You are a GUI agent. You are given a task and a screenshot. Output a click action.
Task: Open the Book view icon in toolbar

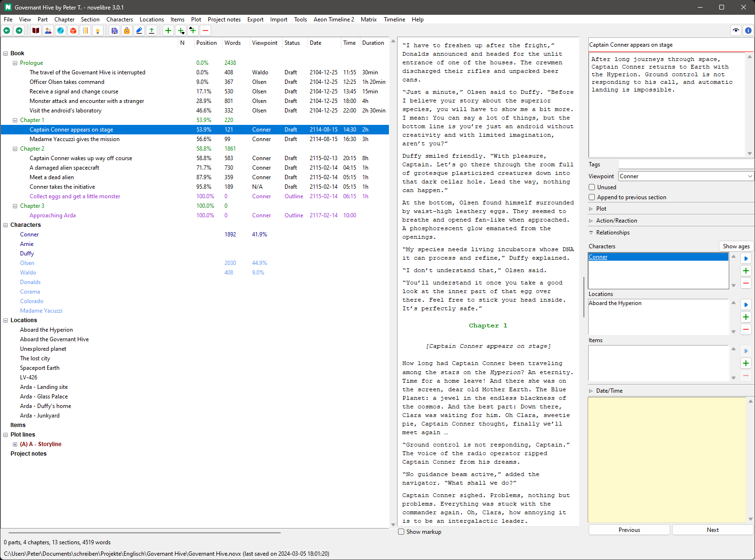point(36,31)
